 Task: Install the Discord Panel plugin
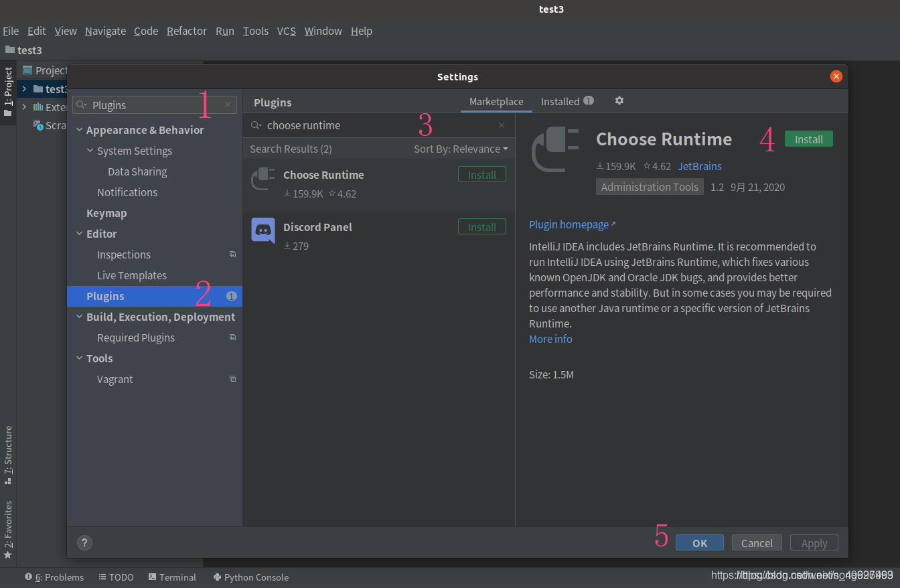tap(482, 227)
